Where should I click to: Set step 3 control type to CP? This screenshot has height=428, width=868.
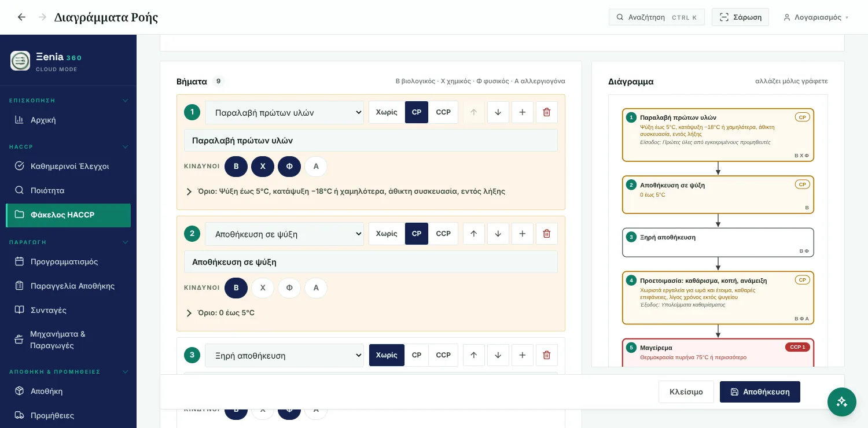417,355
